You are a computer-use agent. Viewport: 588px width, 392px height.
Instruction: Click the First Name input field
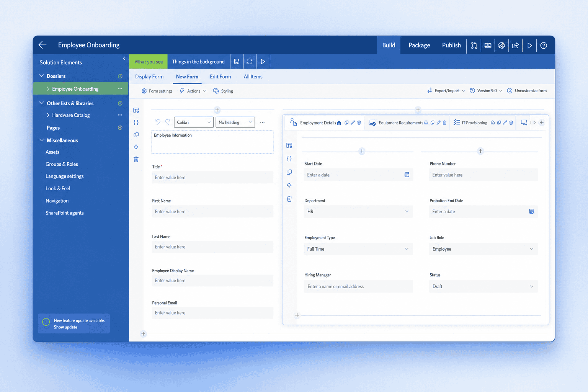(212, 211)
